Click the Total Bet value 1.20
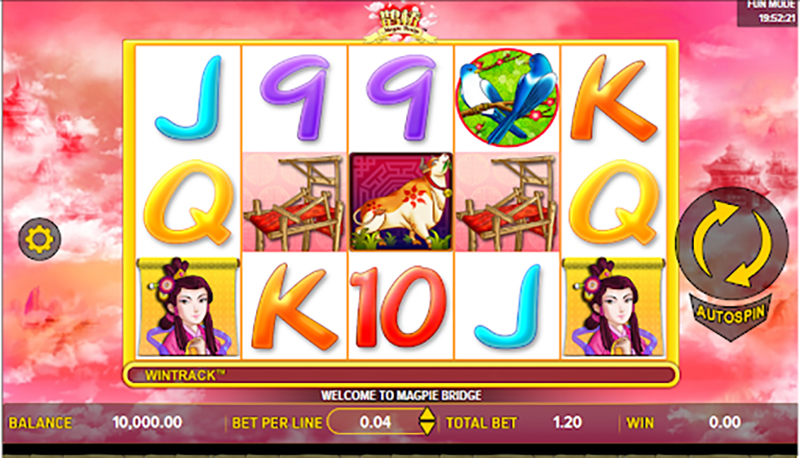 coord(567,422)
